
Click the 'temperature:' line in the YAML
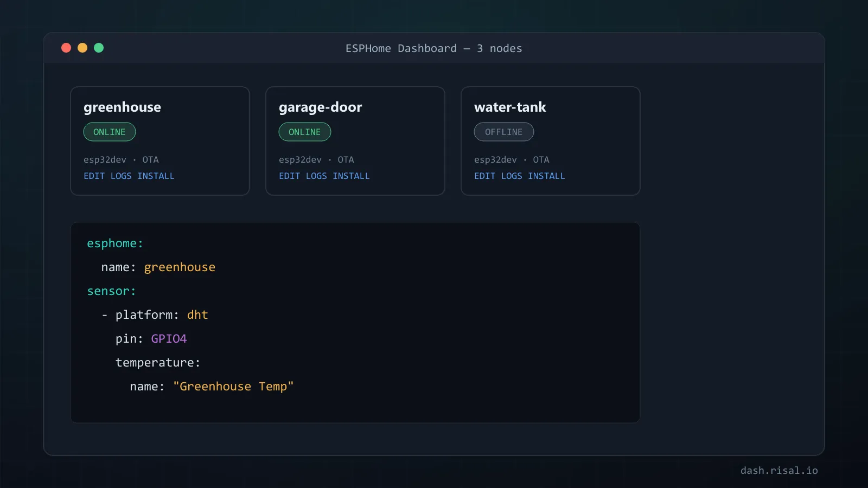158,363
